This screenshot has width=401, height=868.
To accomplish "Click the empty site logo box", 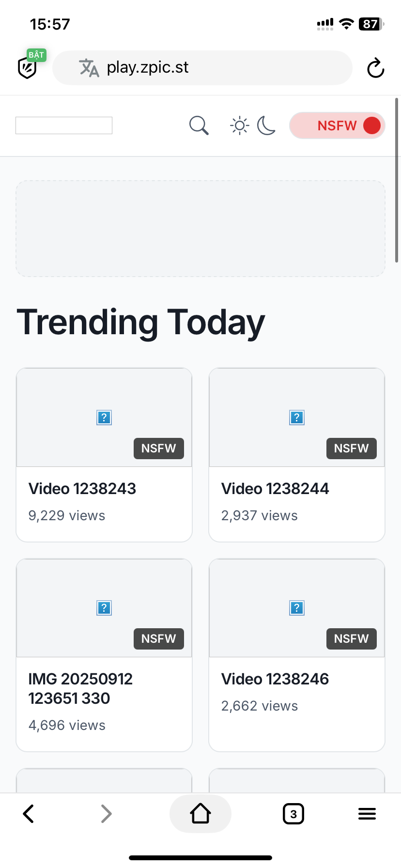I will [64, 125].
